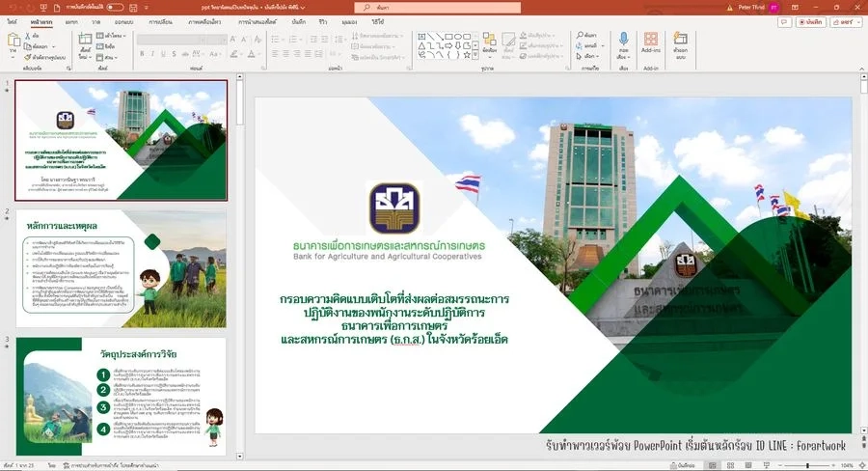Image resolution: width=868 pixels, height=471 pixels.
Task: Open the Transitions (การเปลี่ยน) tab
Action: tap(160, 22)
